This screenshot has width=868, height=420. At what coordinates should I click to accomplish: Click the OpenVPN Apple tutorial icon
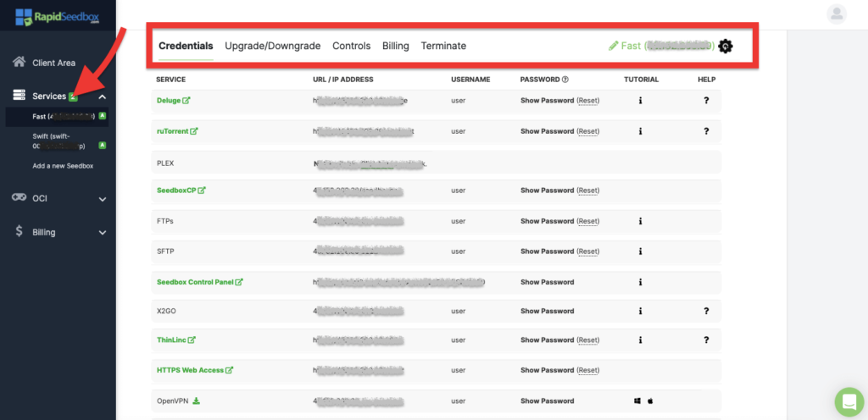pos(650,401)
